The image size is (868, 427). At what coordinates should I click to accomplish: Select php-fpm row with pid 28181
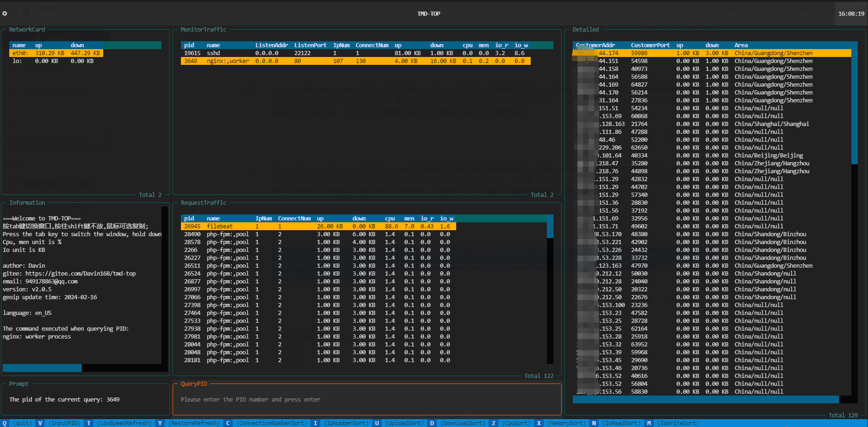click(x=318, y=360)
